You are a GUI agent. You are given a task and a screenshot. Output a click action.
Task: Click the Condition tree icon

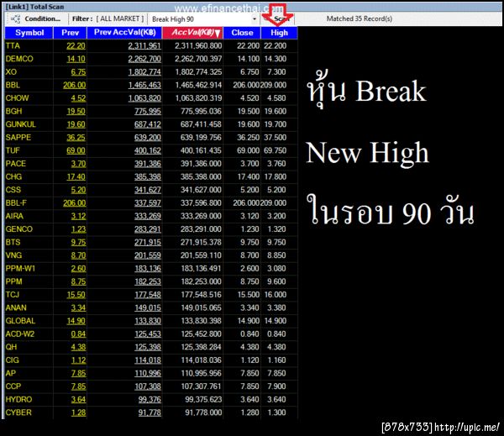click(x=15, y=19)
